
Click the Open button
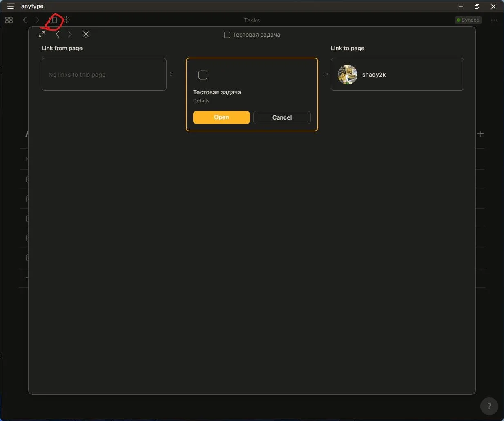point(221,117)
